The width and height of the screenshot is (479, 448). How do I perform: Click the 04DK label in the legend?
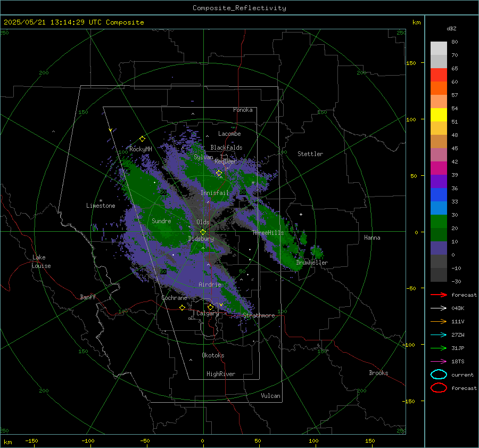458,308
